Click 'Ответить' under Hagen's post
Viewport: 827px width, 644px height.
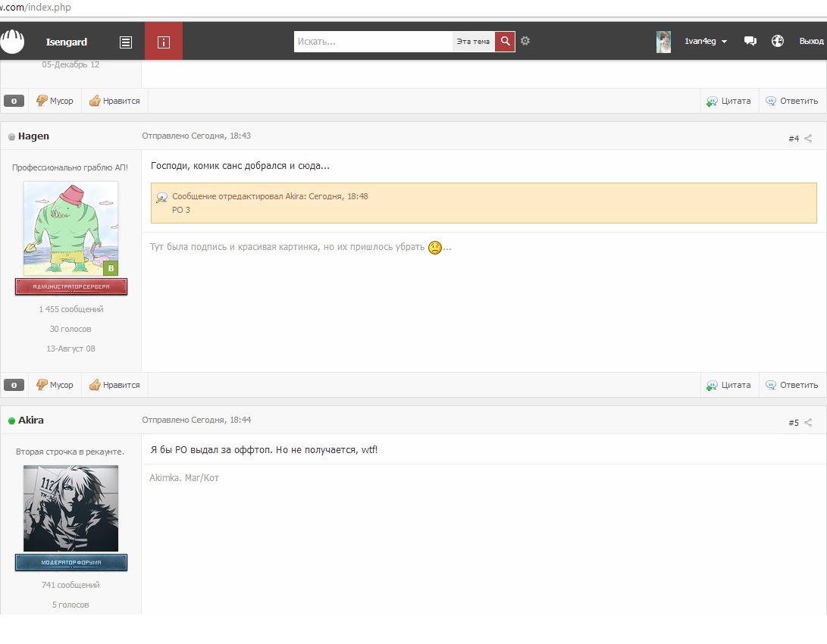(x=791, y=385)
